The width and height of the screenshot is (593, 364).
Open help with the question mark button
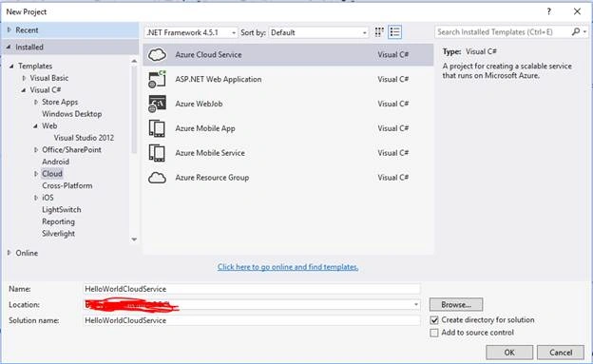pyautogui.click(x=548, y=11)
